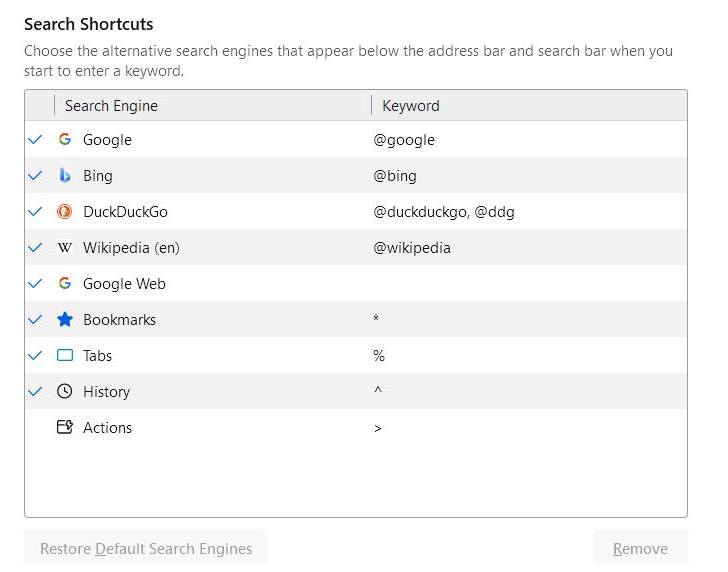Click the Bookmarks star icon
Screen dimensions: 728x572
point(65,319)
